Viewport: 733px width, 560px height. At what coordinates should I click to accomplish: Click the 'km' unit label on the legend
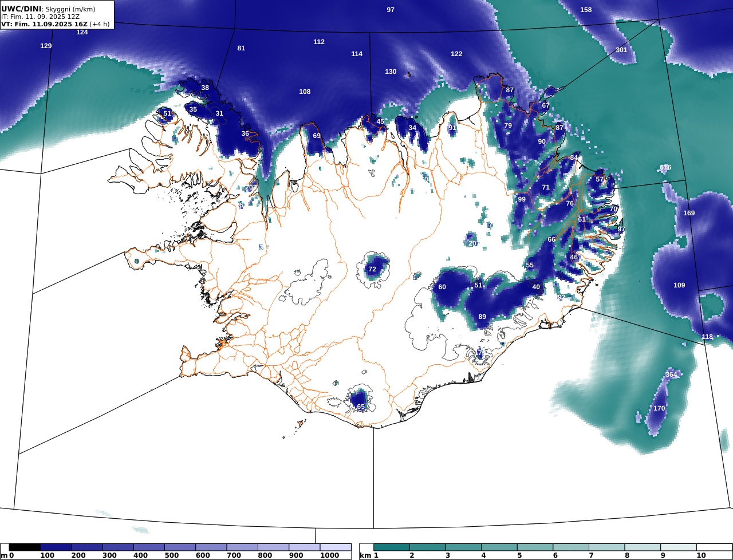365,555
